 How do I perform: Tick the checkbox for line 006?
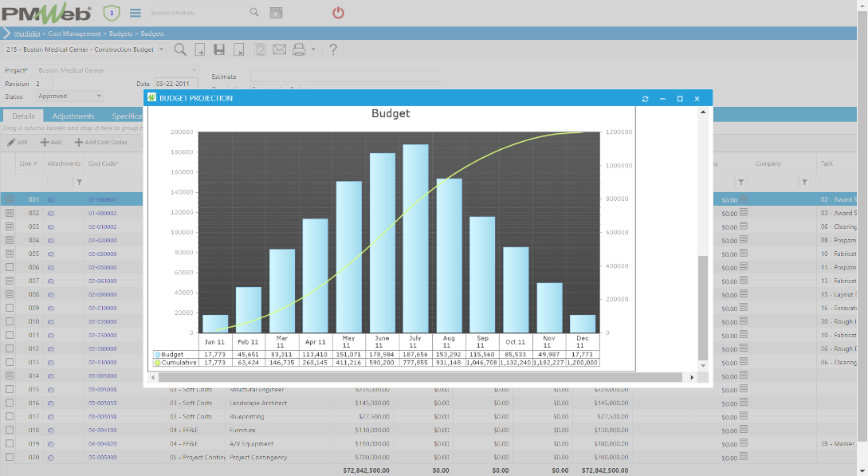10,267
